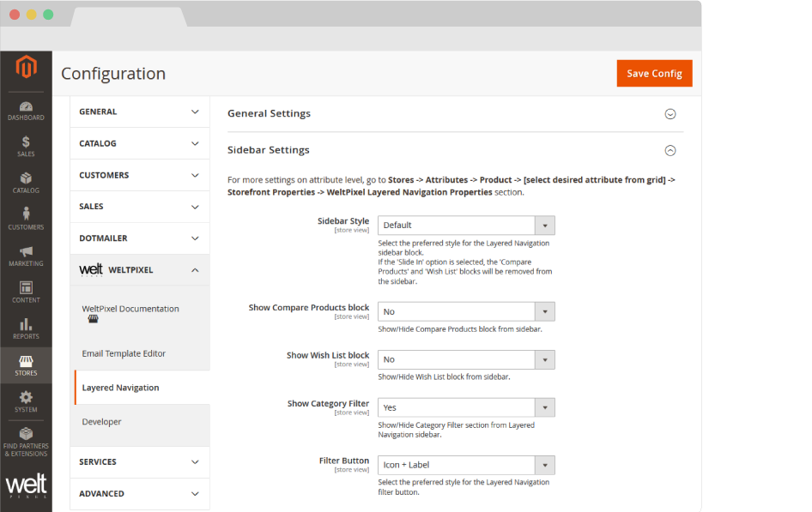This screenshot has height=512, width=812.
Task: Expand the General Settings section
Action: 670,114
